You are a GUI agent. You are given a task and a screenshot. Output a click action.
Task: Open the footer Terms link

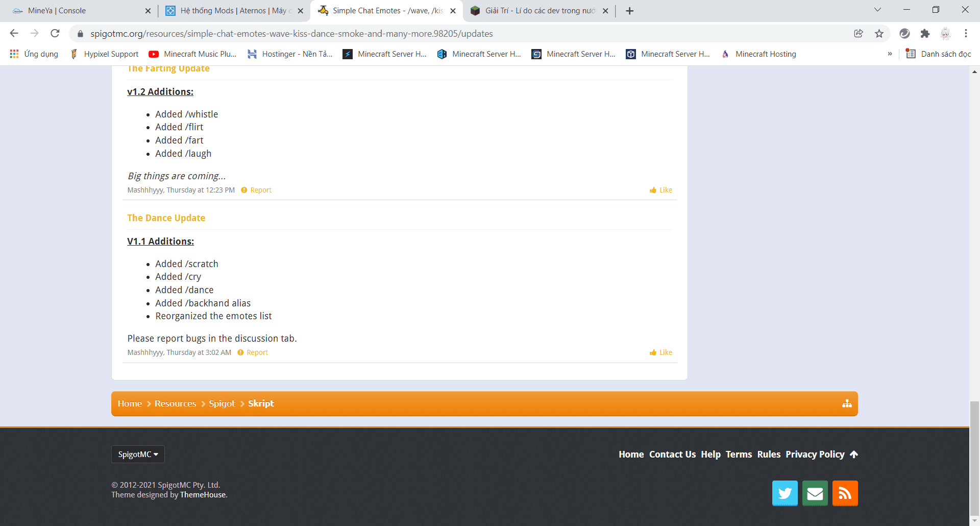(x=739, y=455)
